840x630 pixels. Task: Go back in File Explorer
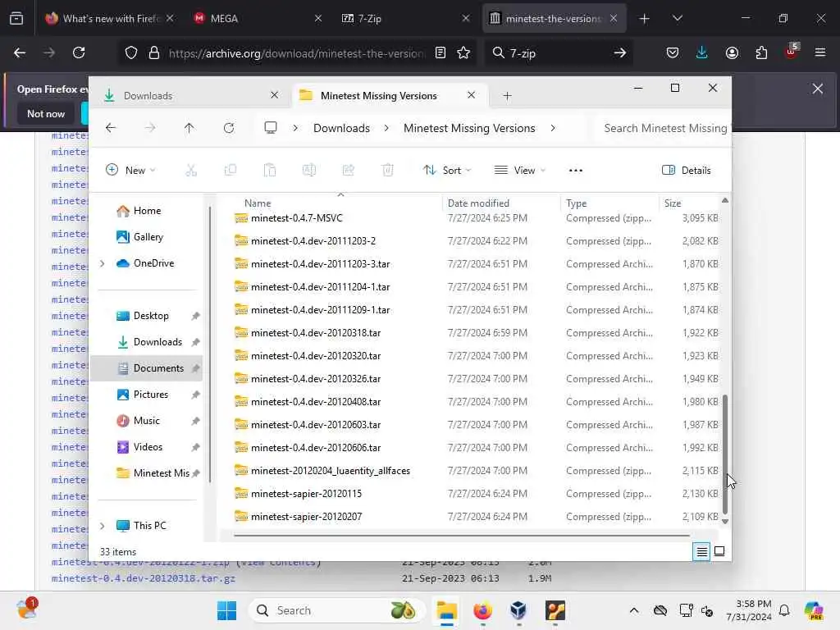click(111, 128)
